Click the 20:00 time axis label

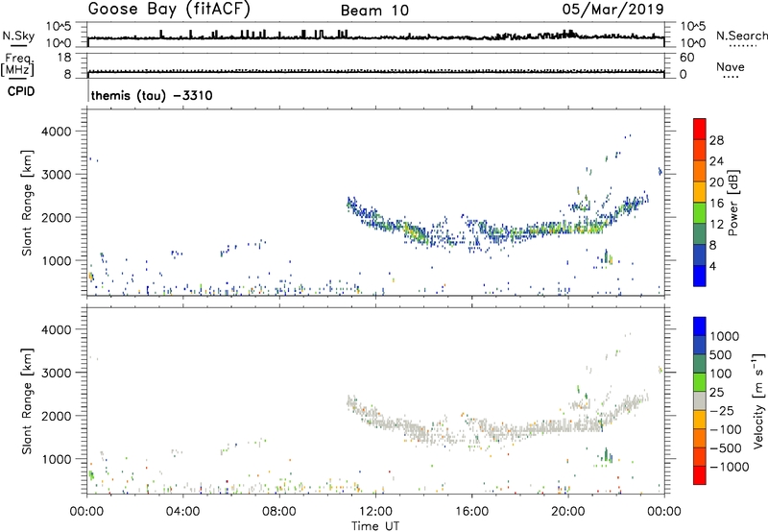point(568,512)
